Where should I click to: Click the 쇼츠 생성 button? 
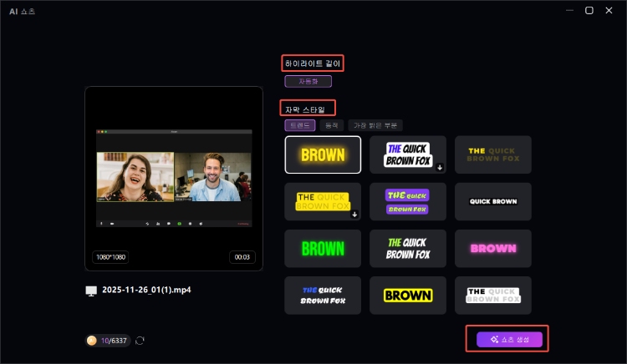[509, 339]
